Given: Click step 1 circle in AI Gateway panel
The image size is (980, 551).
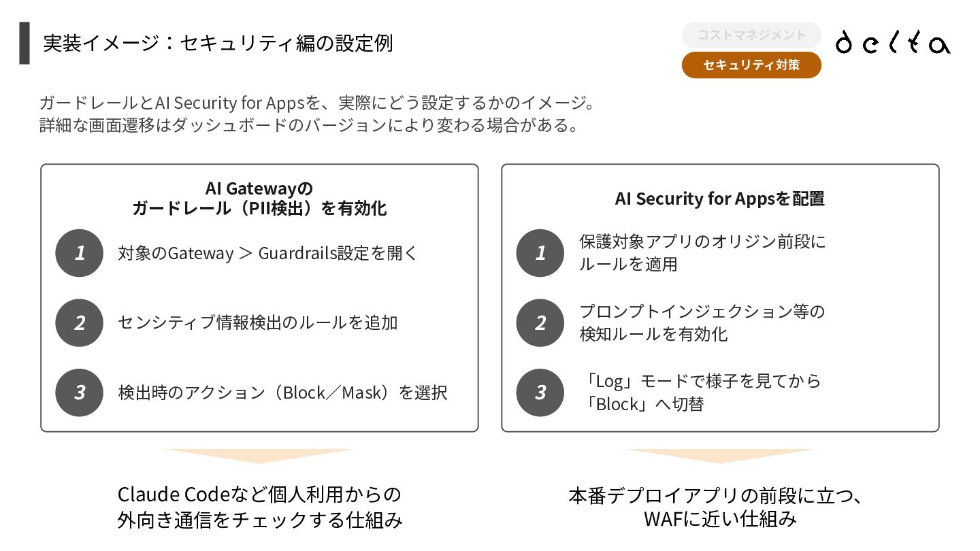Looking at the screenshot, I should (80, 253).
